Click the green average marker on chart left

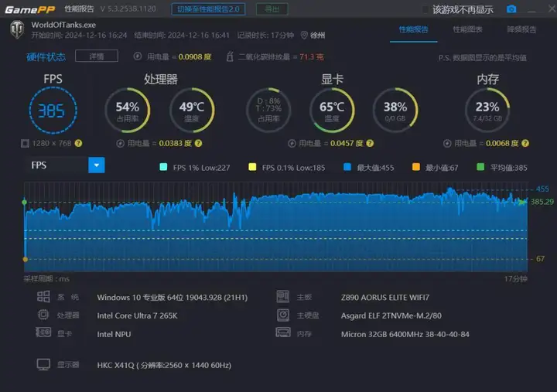coord(25,202)
